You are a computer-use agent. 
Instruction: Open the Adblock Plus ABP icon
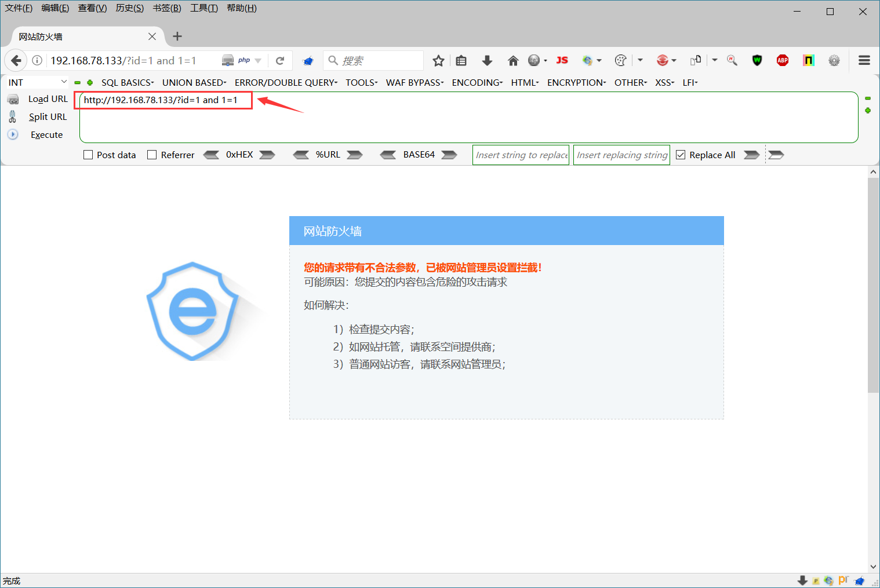pos(783,60)
